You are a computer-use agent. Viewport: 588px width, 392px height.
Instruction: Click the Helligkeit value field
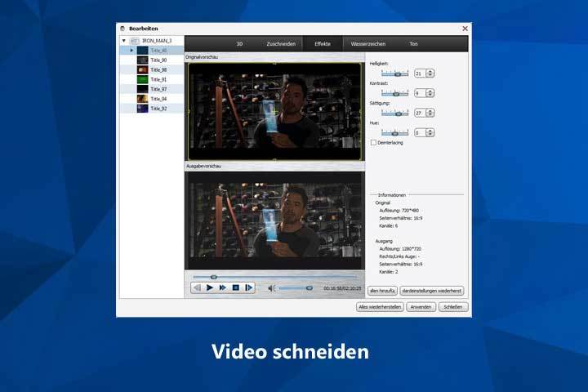tap(420, 73)
